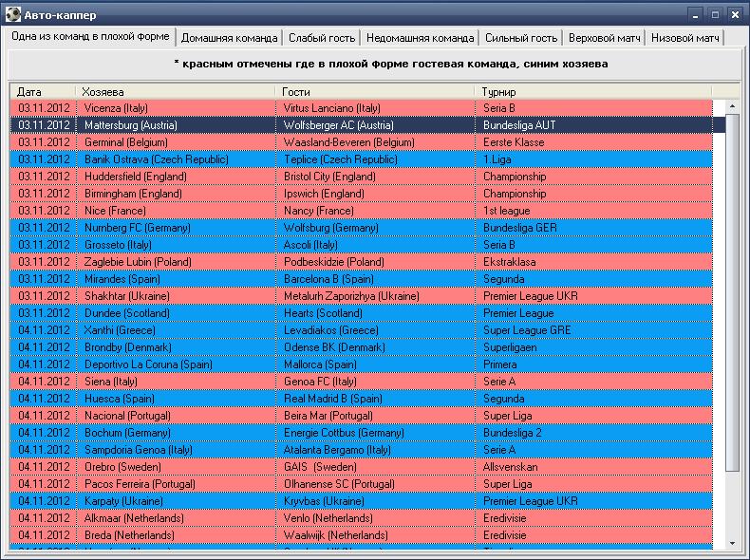
Task: Close the Авто-каппер window
Action: [x=735, y=15]
